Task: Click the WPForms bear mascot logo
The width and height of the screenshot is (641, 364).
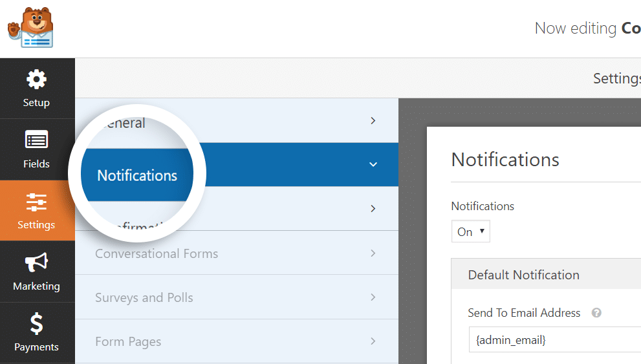Action: 30,28
